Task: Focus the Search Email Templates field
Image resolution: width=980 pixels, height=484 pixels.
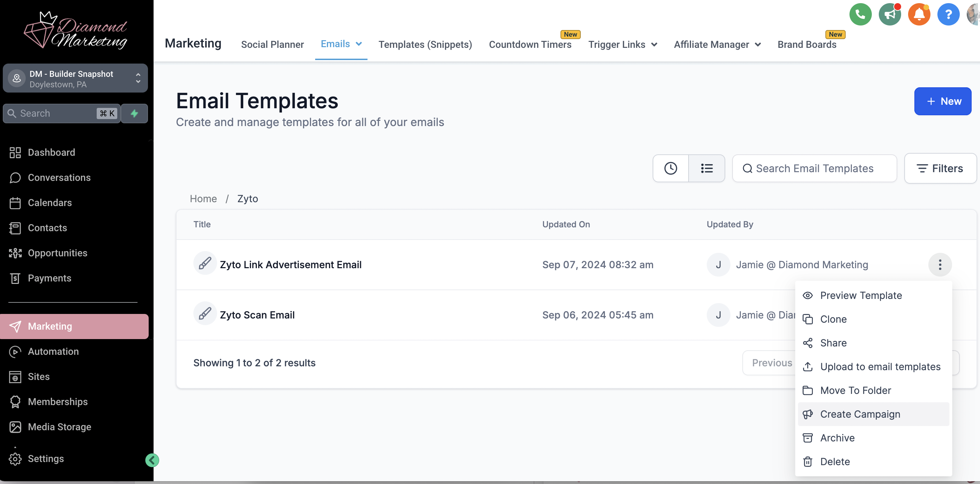Action: tap(814, 168)
